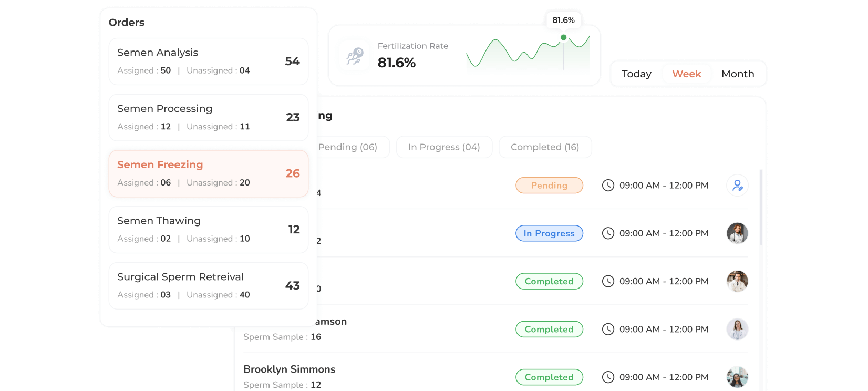Image resolution: width=868 pixels, height=391 pixels.
Task: Click the green data point on the chart
Action: pos(564,37)
